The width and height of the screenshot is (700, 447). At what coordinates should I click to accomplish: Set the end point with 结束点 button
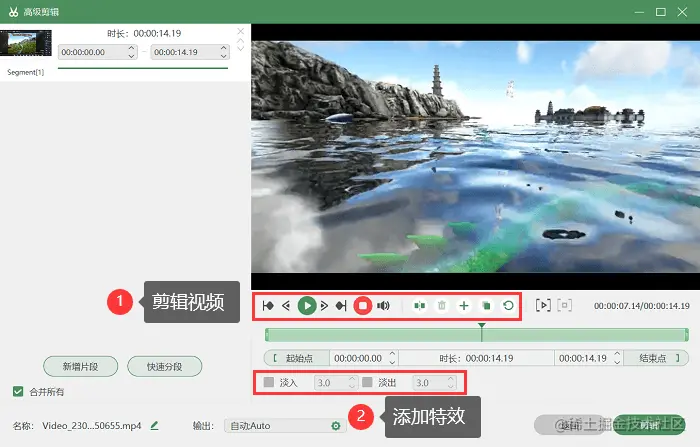point(656,358)
